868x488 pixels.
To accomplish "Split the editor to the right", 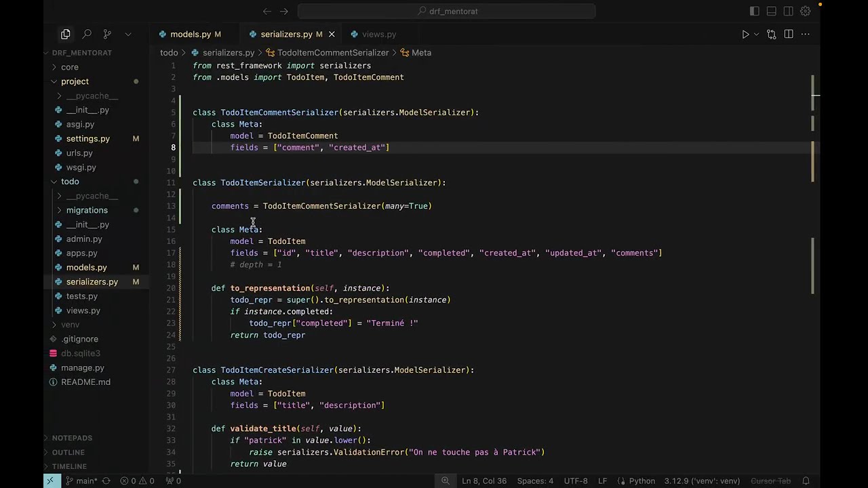I will coord(789,34).
